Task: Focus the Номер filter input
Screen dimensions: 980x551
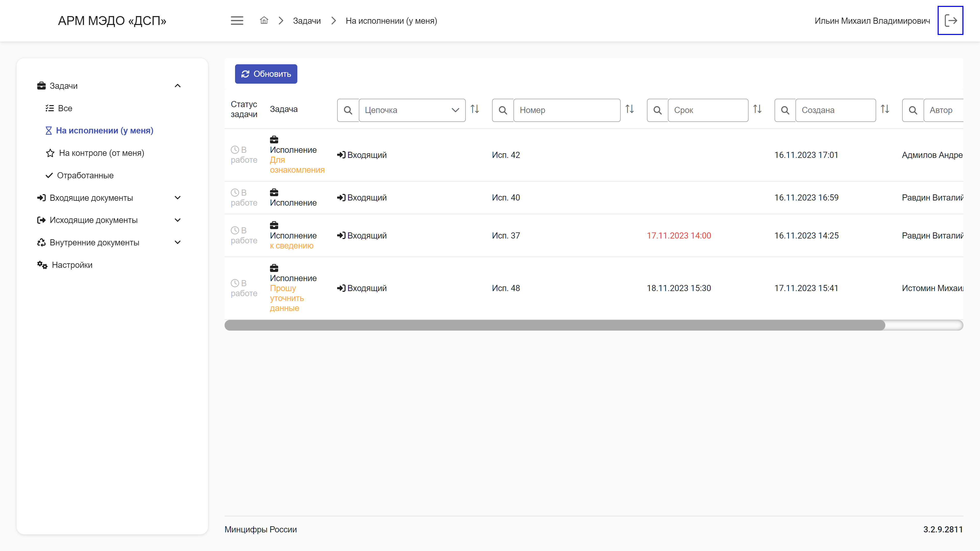Action: click(567, 110)
